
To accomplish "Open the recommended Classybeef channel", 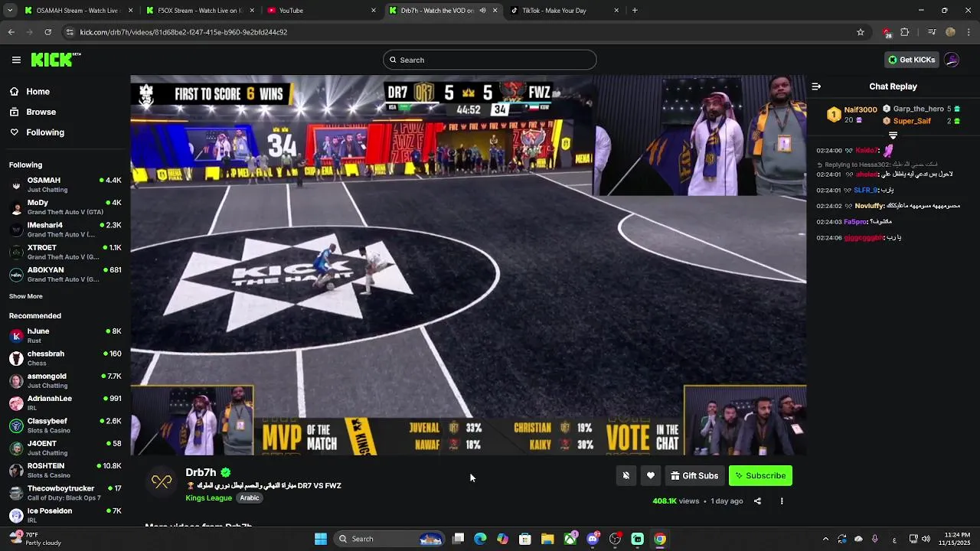I will (x=65, y=425).
